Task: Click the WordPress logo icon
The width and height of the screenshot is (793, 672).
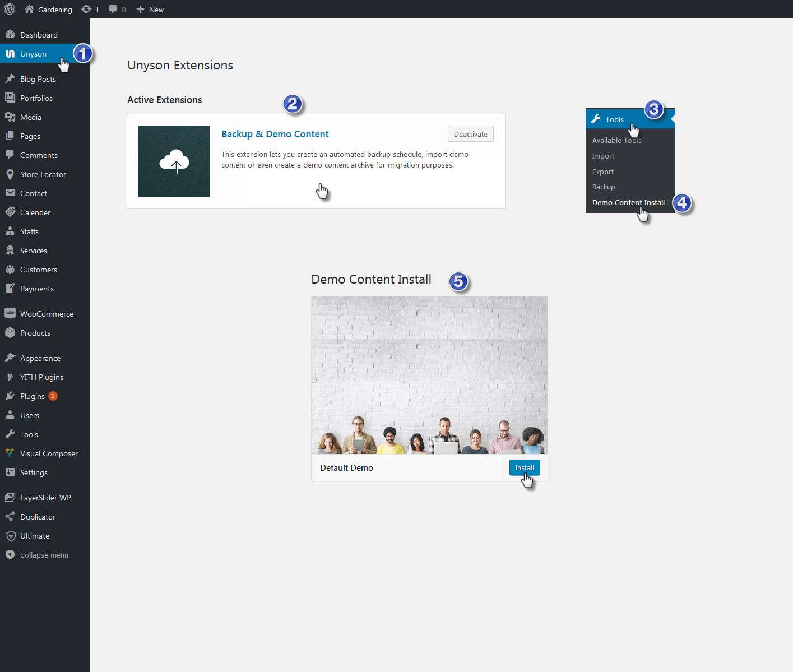Action: (x=10, y=9)
